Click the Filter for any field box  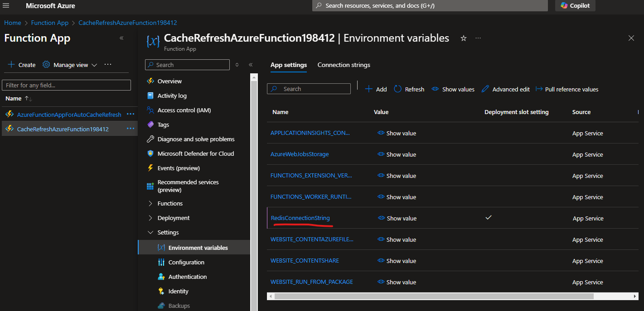pyautogui.click(x=66, y=85)
